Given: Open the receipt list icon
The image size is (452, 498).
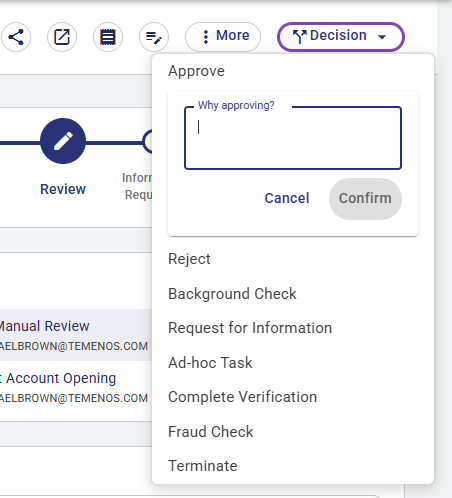Looking at the screenshot, I should (108, 37).
